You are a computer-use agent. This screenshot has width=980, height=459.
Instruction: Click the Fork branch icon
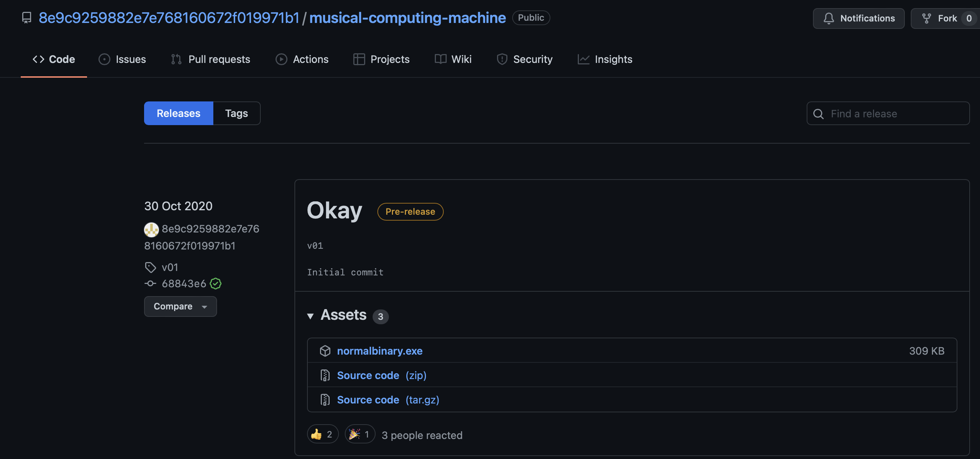pyautogui.click(x=926, y=18)
